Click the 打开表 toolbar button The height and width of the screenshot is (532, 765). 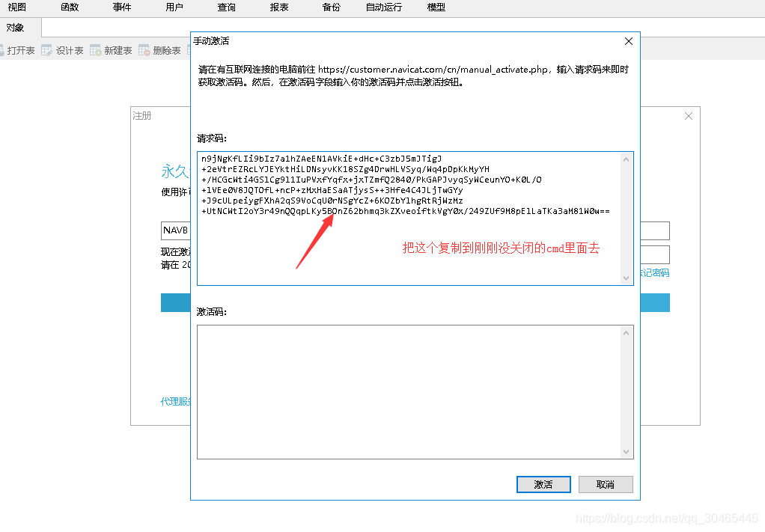18,51
